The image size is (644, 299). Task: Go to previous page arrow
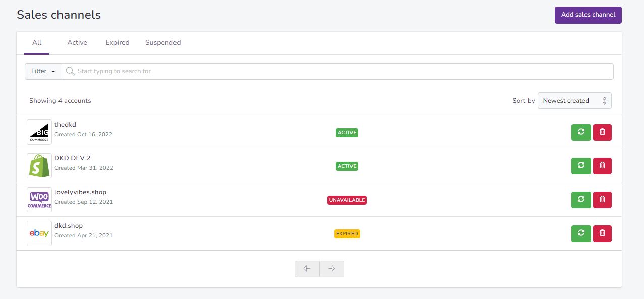pyautogui.click(x=307, y=269)
